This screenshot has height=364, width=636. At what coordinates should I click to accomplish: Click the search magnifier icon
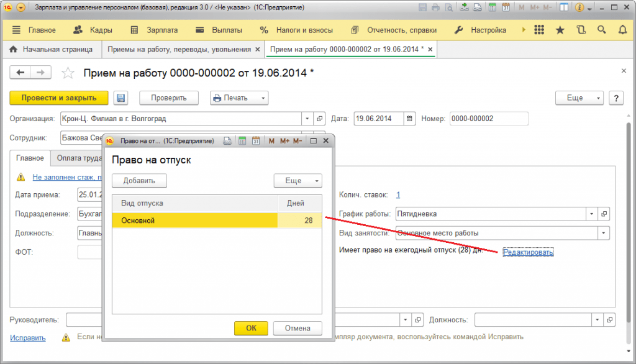601,30
